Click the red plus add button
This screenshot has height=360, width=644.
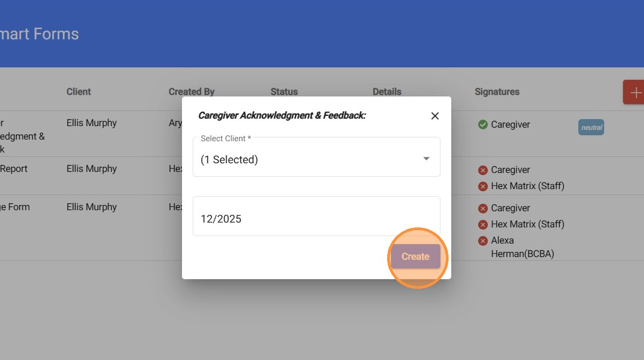[635, 92]
